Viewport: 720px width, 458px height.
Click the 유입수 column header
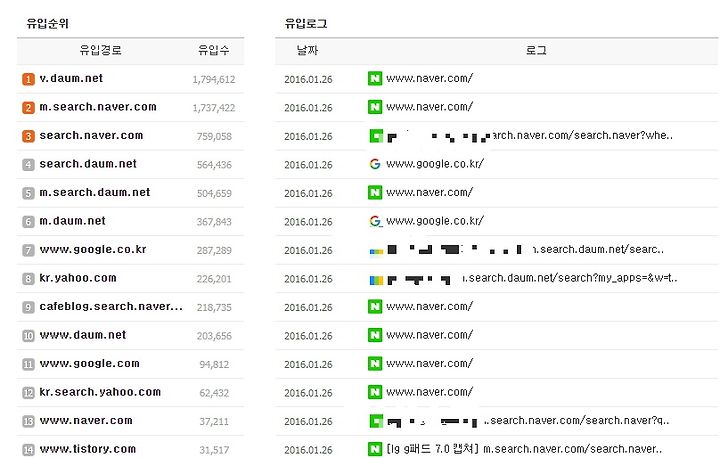tap(214, 50)
